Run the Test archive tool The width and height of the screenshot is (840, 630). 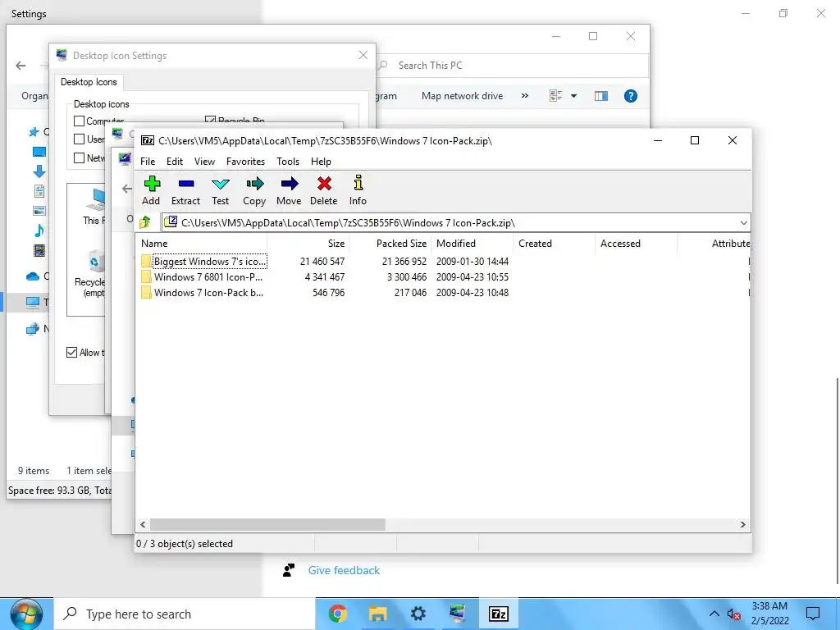click(220, 185)
